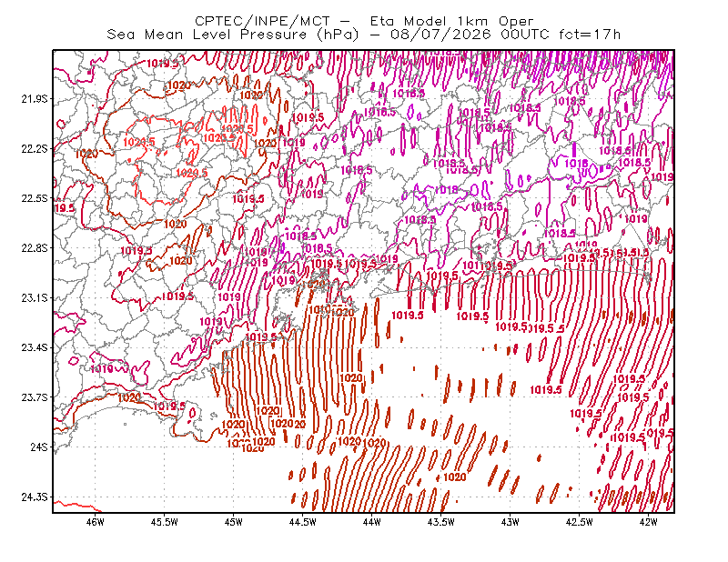Screen dimensions: 728x562
Task: Select the 43W longitude axis label
Action: pos(511,522)
